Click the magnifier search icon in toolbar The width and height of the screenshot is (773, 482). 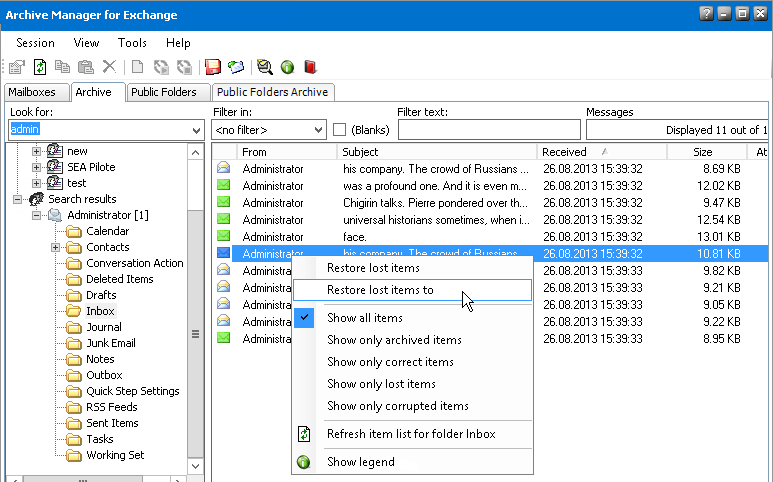pyautogui.click(x=264, y=67)
